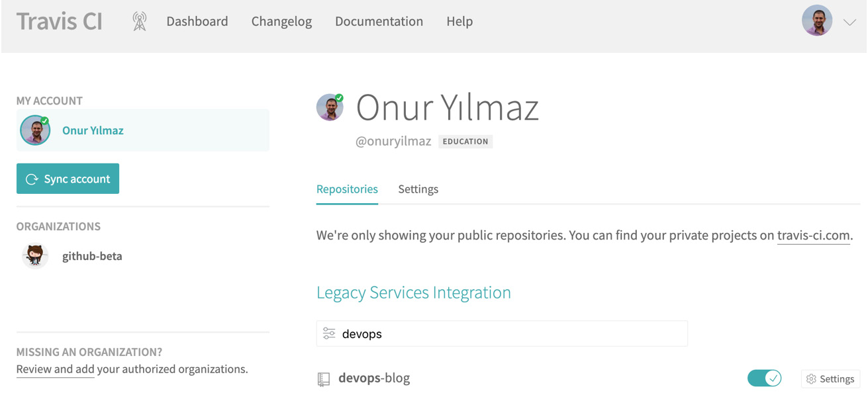The image size is (868, 395).
Task: Click the broadcast tower icon in header
Action: click(139, 22)
